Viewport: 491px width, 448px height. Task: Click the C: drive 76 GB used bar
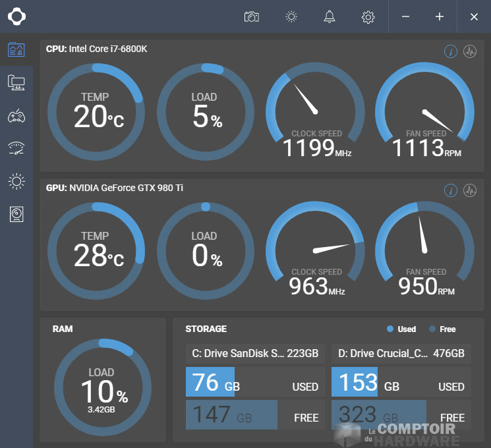[x=255, y=383]
